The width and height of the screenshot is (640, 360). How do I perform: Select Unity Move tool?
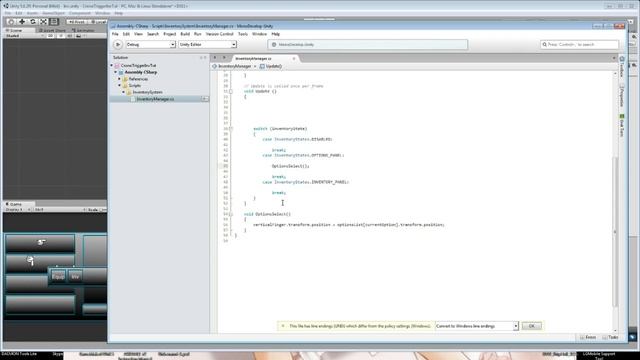[x=22, y=22]
